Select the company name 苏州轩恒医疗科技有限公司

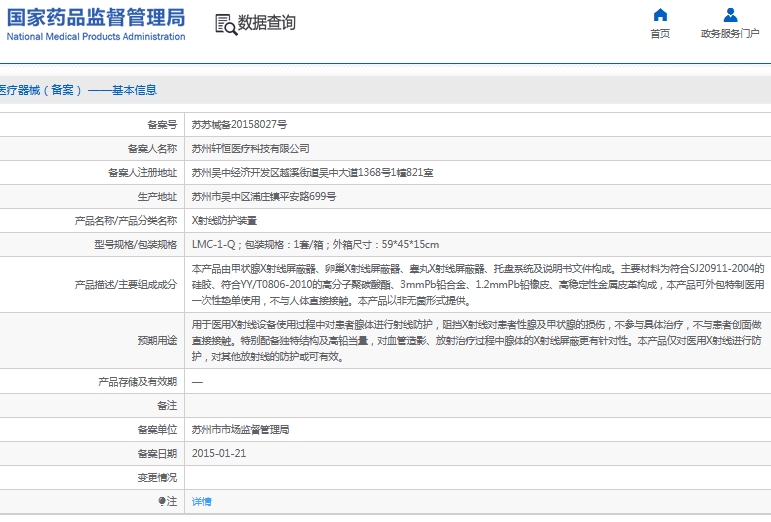pos(250,148)
